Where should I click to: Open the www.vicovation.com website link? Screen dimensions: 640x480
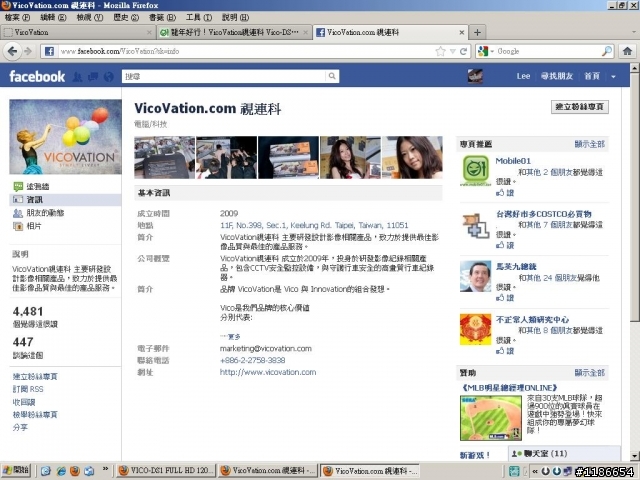(x=268, y=372)
